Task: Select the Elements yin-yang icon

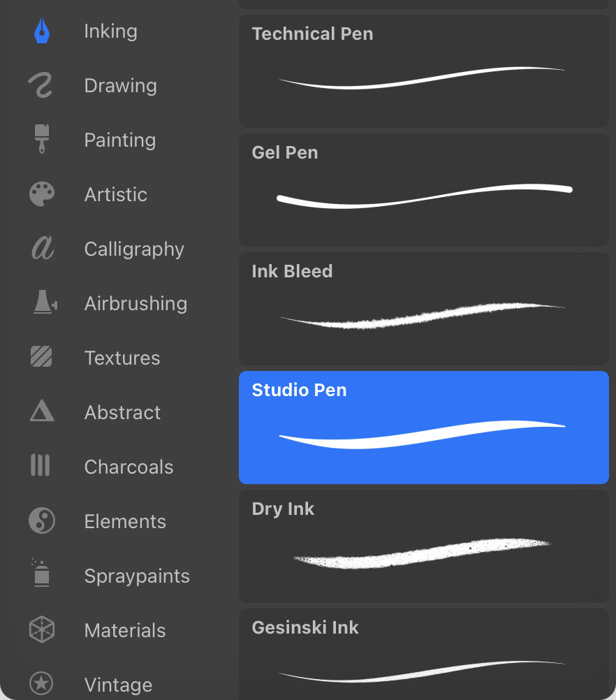Action: point(41,520)
